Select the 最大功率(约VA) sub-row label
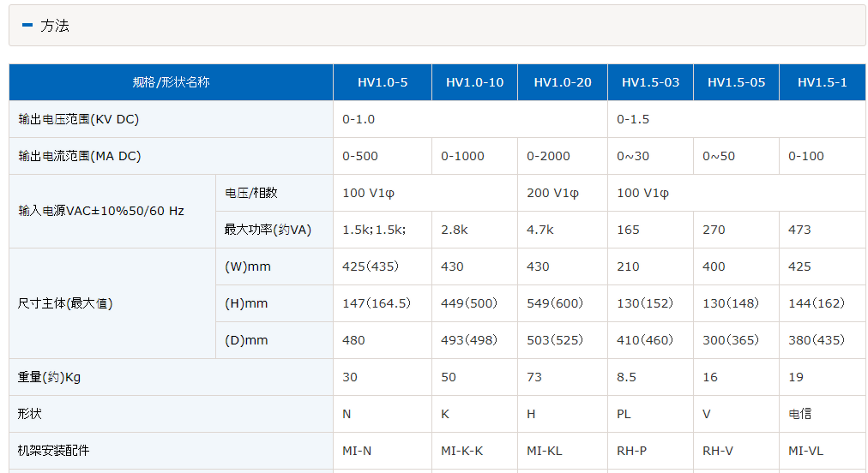 coord(267,230)
